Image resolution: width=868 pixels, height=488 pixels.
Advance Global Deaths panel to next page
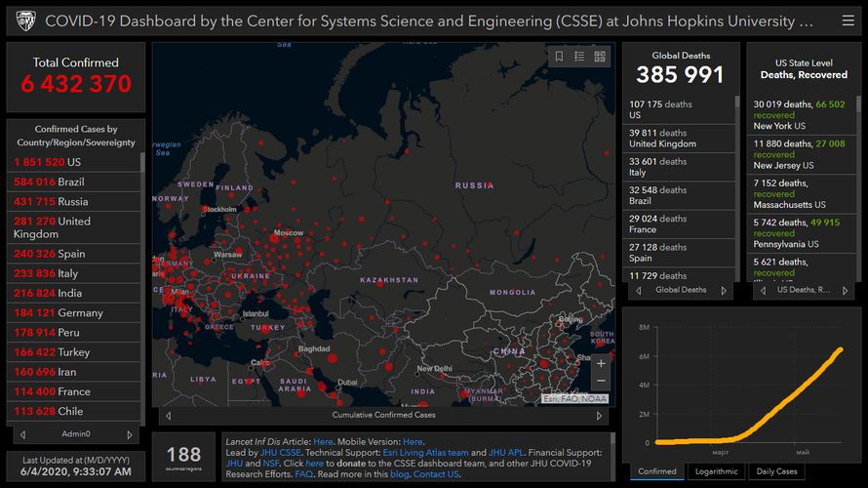coord(724,290)
